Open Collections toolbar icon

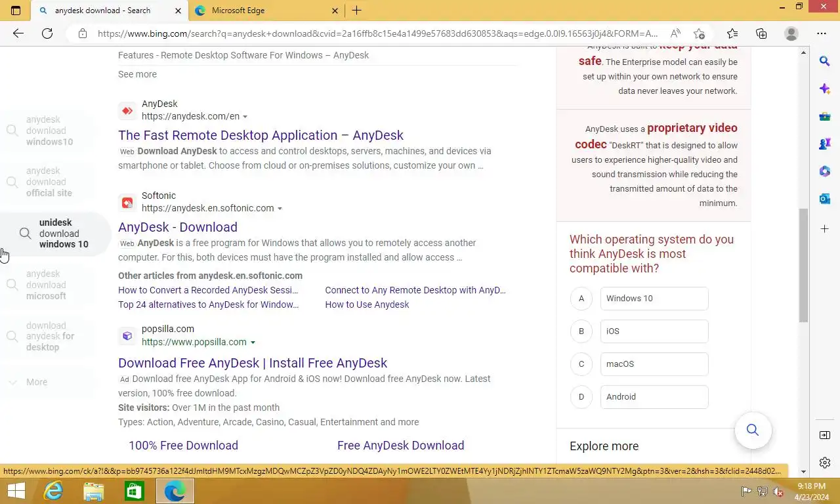pyautogui.click(x=761, y=33)
